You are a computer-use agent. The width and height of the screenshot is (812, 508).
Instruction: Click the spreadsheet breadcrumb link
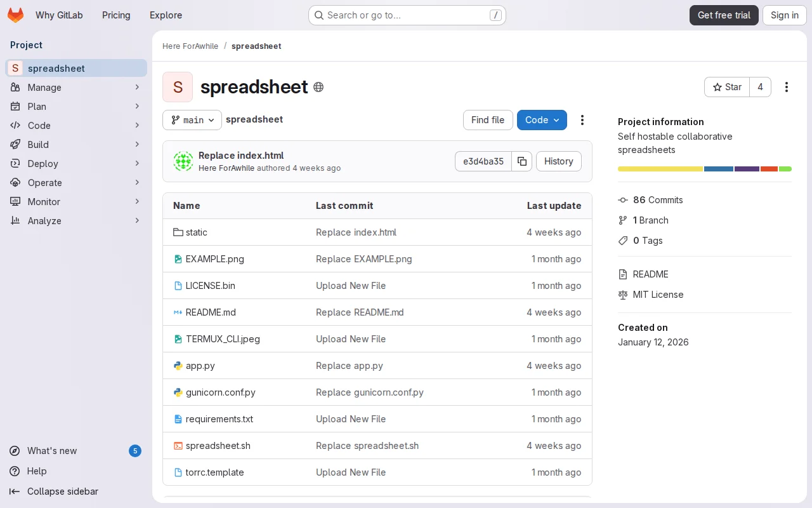(x=256, y=46)
